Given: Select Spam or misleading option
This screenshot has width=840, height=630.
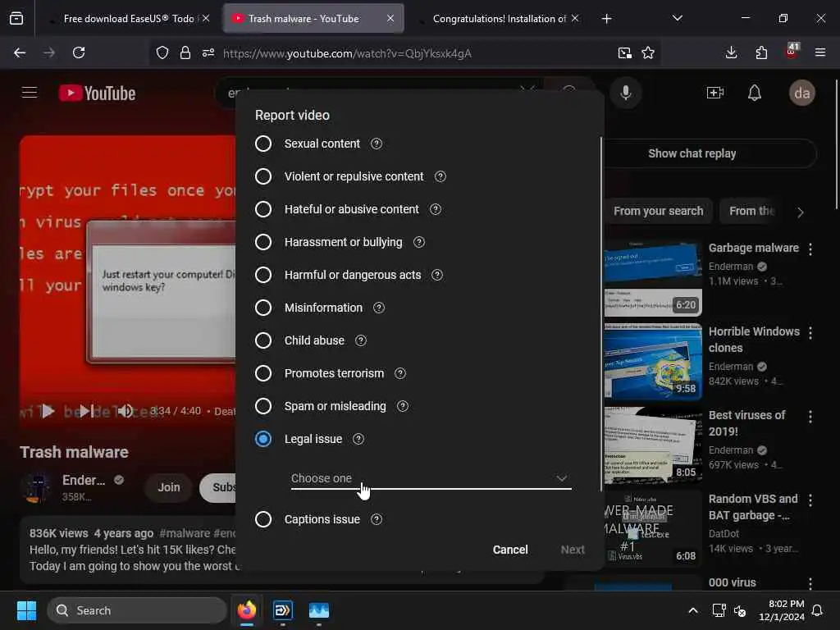Looking at the screenshot, I should [263, 406].
